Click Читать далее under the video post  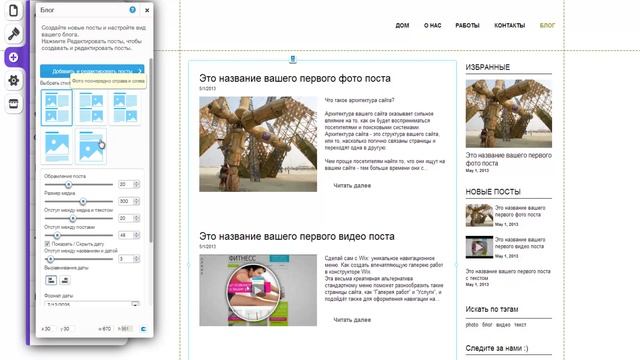tap(352, 320)
